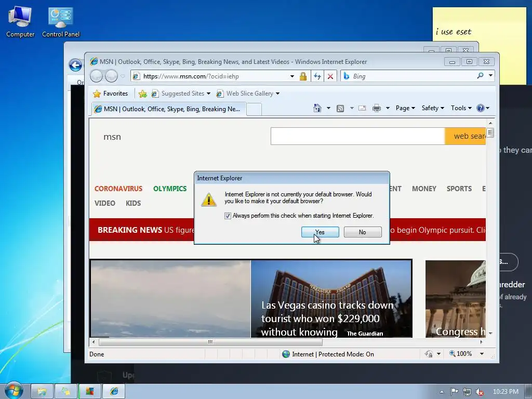Click the Action Center flag tray icon
The width and height of the screenshot is (532, 399).
(x=454, y=392)
